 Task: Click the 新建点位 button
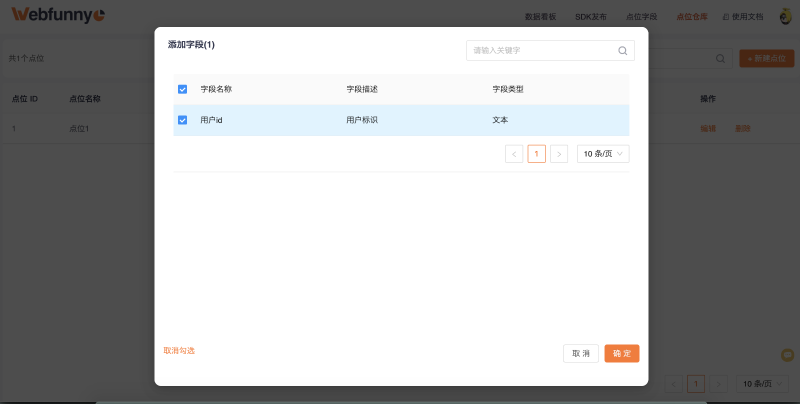tap(767, 59)
